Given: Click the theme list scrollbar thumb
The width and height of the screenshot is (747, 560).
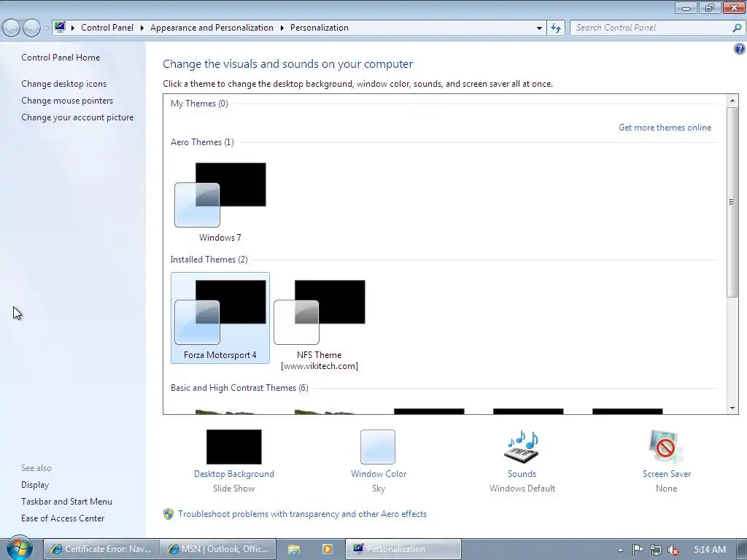Looking at the screenshot, I should tap(732, 202).
